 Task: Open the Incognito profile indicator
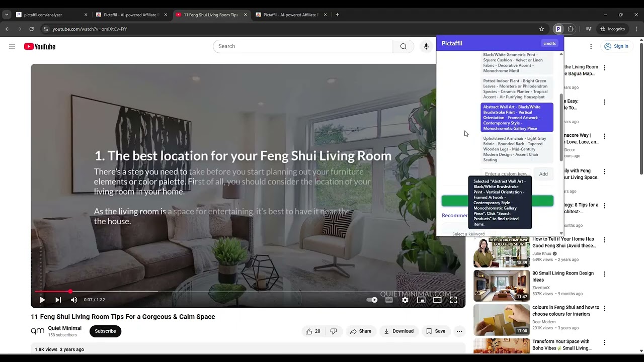tap(612, 29)
